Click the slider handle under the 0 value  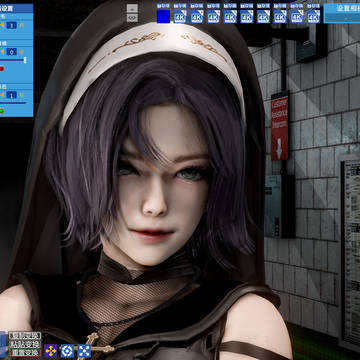click(25, 60)
